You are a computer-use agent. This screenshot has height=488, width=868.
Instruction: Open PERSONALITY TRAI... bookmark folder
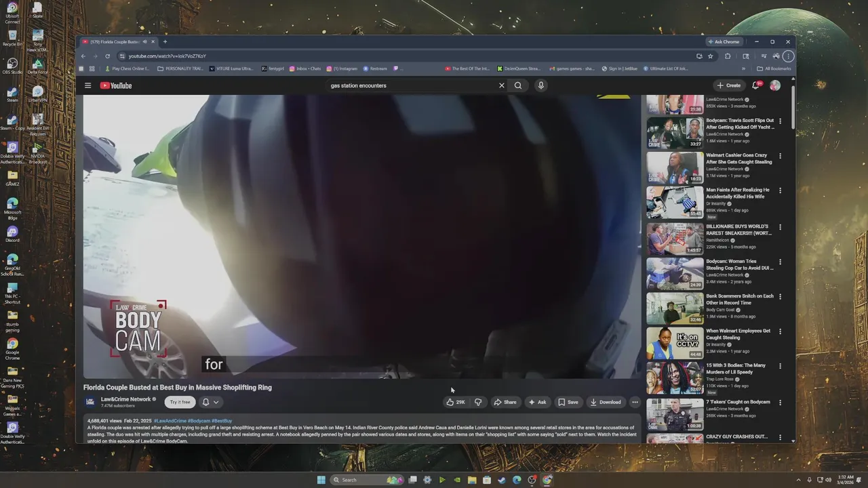pos(180,68)
